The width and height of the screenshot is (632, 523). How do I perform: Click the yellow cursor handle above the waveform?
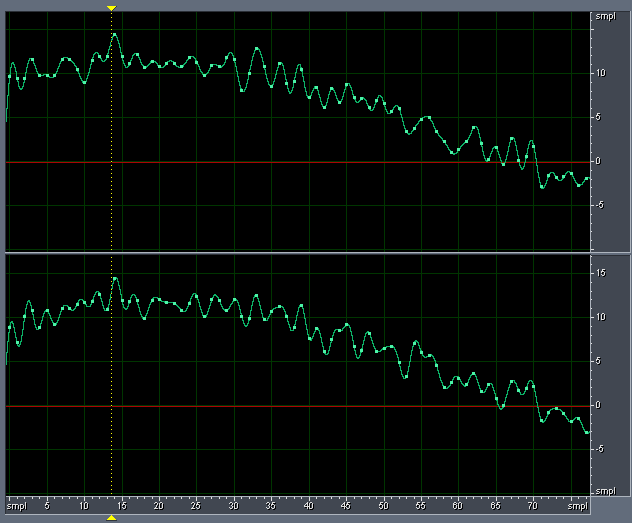[x=112, y=8]
